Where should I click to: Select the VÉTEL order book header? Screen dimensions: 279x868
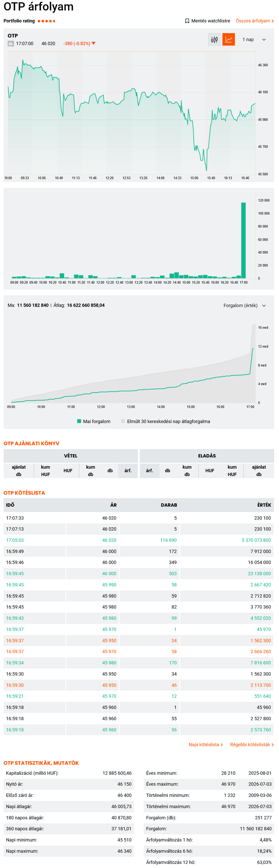pyautogui.click(x=71, y=456)
